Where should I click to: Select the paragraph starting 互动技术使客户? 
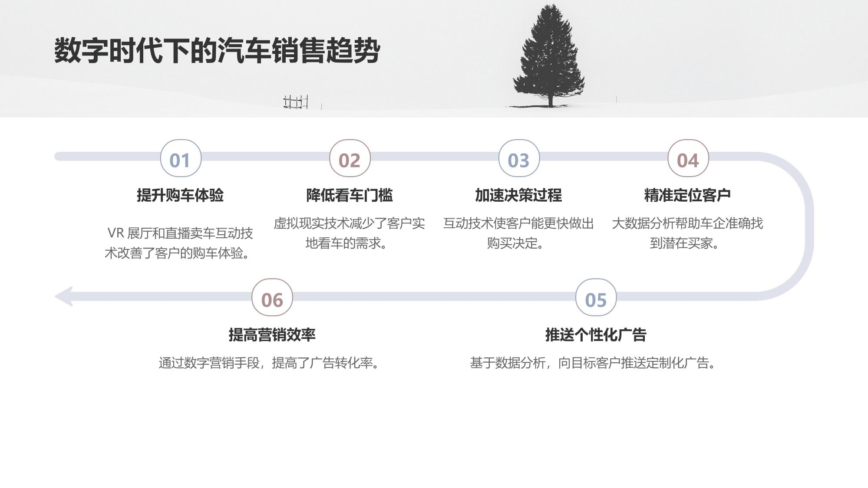pos(518,233)
